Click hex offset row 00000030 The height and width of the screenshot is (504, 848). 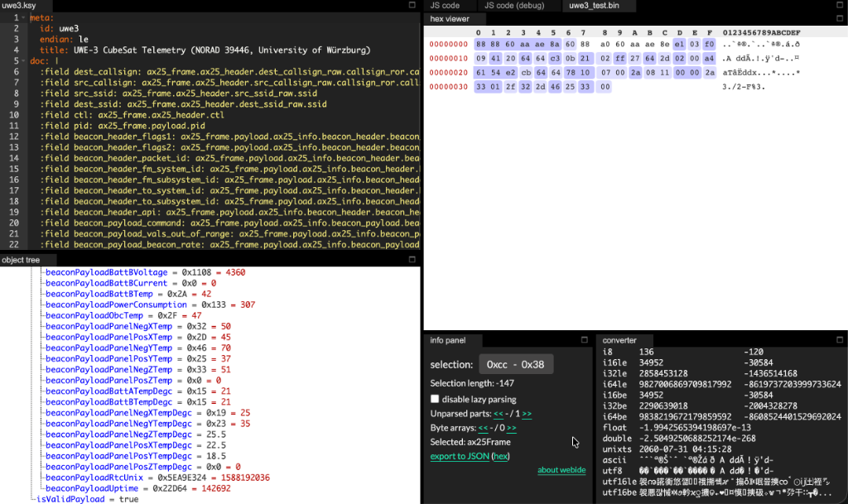point(448,86)
